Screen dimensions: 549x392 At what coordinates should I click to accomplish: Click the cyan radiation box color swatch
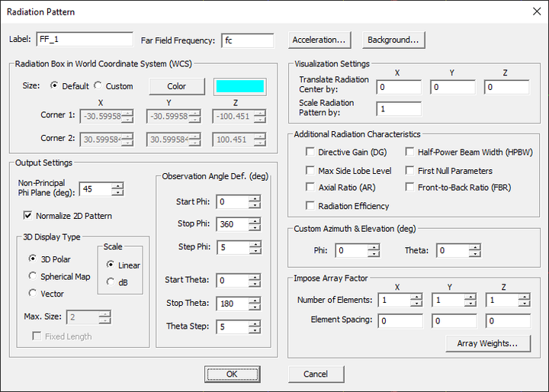239,86
